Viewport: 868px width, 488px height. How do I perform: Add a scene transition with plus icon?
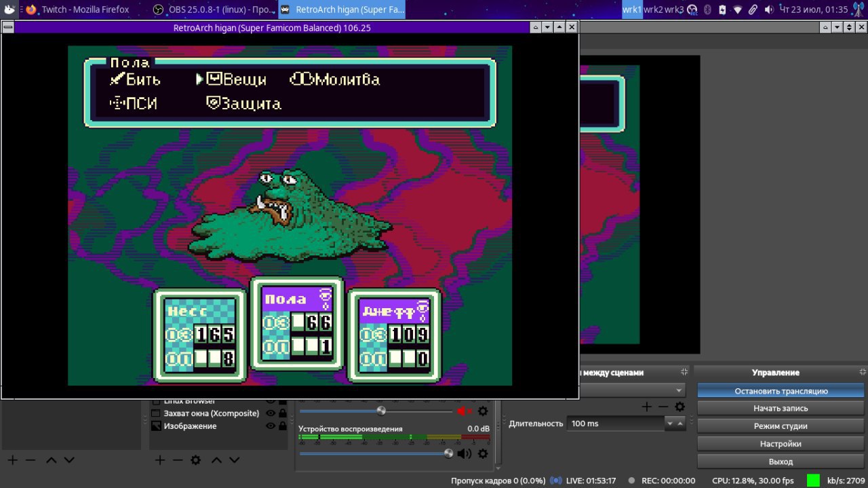pyautogui.click(x=647, y=407)
